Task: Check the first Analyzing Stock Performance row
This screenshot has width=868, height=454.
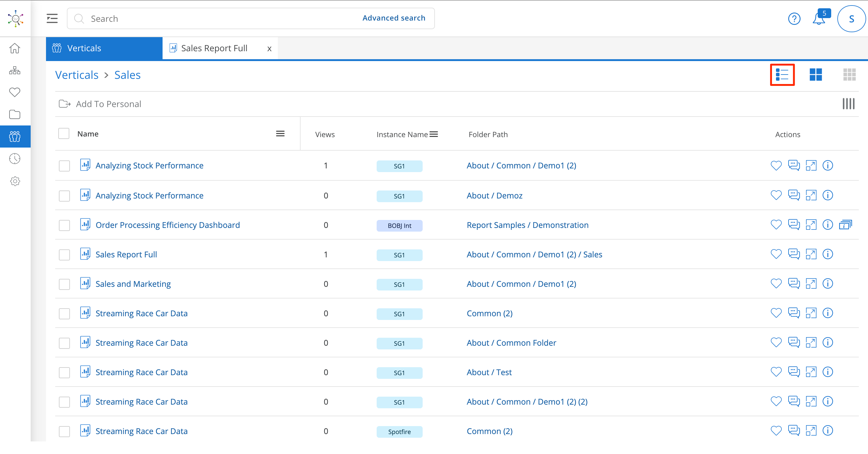Action: pyautogui.click(x=64, y=166)
